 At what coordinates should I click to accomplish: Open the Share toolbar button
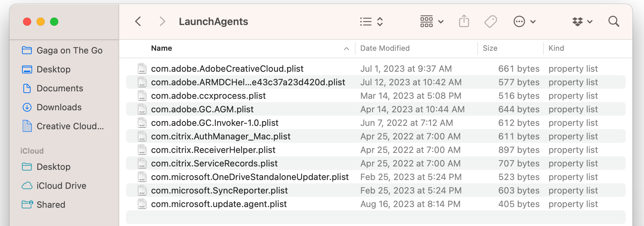click(x=464, y=21)
